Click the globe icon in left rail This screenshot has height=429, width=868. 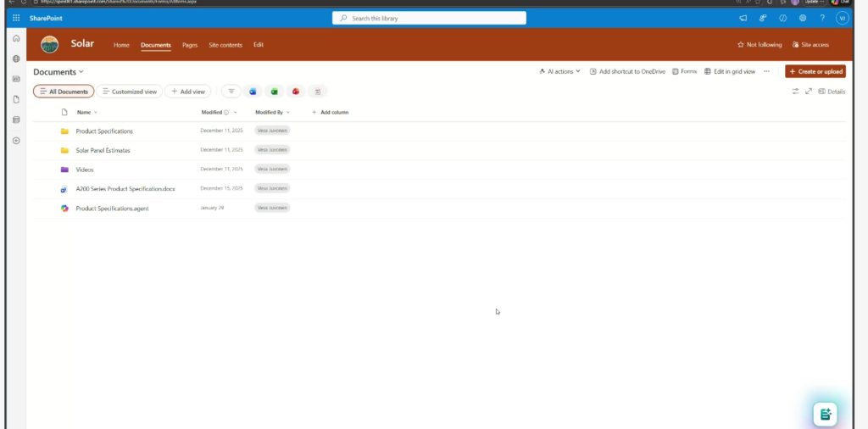tap(16, 58)
